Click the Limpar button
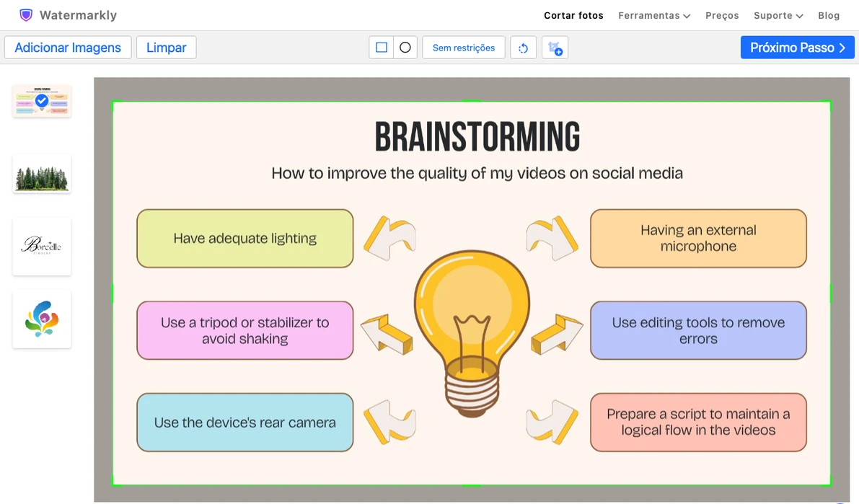The height and width of the screenshot is (504, 859). [x=167, y=48]
